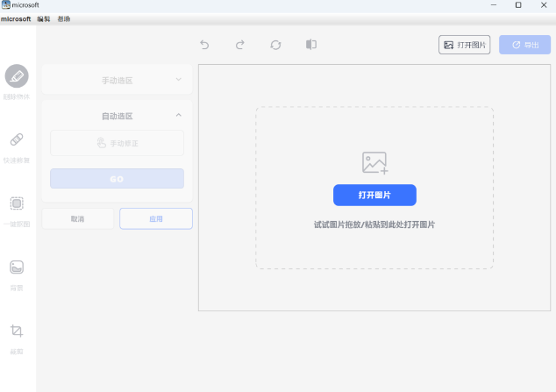The width and height of the screenshot is (556, 392).
Task: Click the 手动修正 manual correction button
Action: point(117,143)
